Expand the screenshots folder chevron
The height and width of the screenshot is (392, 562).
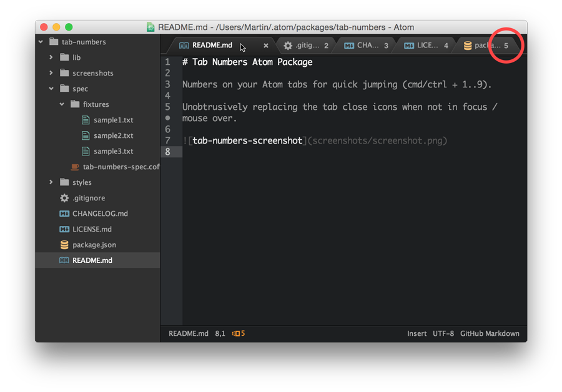tap(51, 73)
